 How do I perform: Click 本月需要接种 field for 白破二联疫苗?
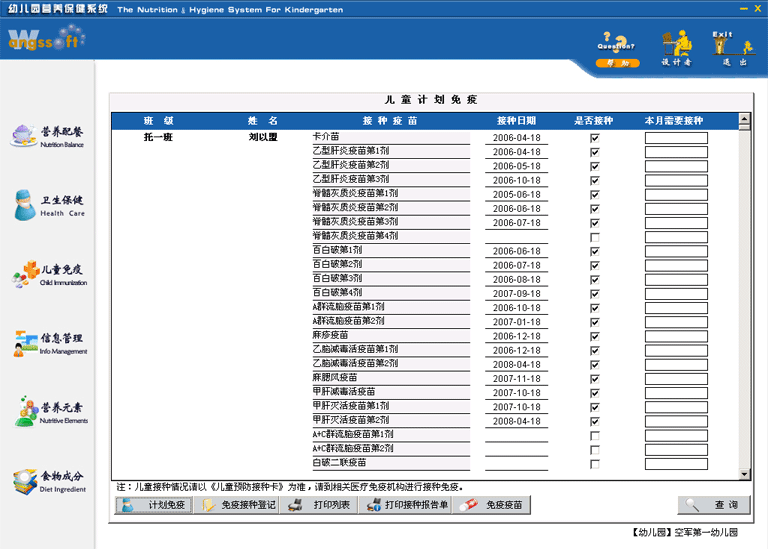676,464
